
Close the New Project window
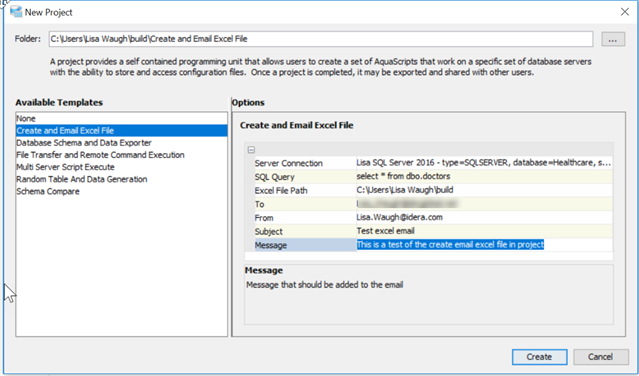pyautogui.click(x=625, y=12)
